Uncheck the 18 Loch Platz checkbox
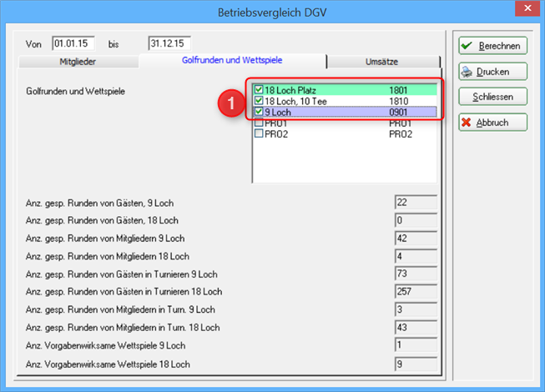545x392 pixels. click(259, 89)
